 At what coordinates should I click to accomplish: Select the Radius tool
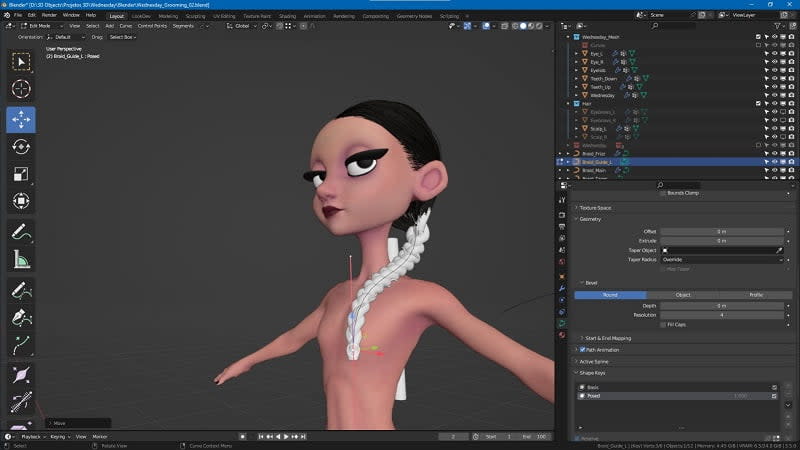point(21,376)
